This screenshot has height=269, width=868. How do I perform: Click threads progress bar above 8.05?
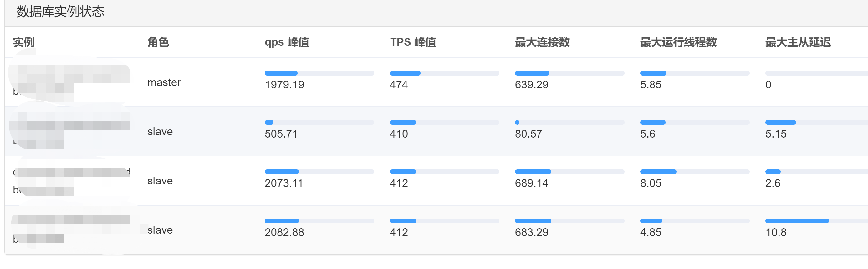(x=694, y=172)
